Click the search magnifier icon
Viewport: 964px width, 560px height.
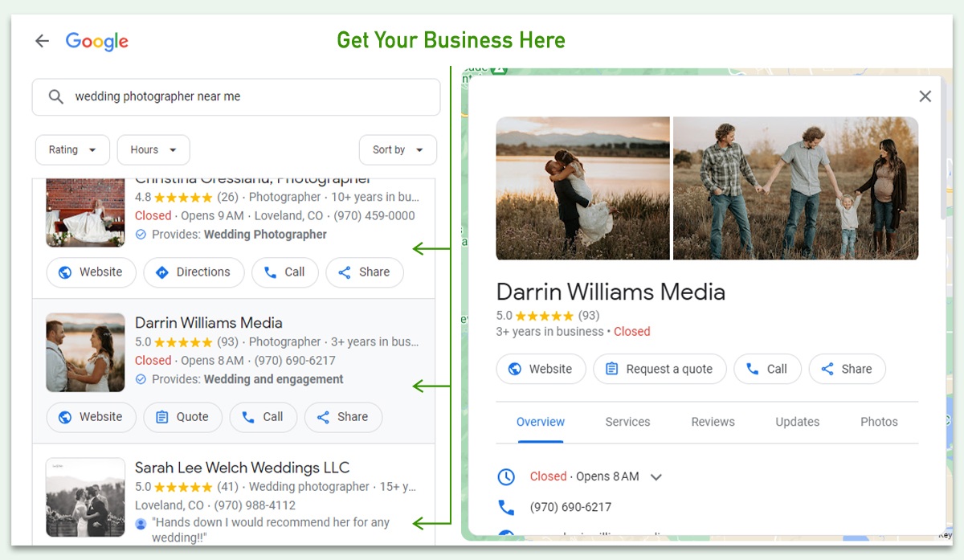tap(55, 96)
